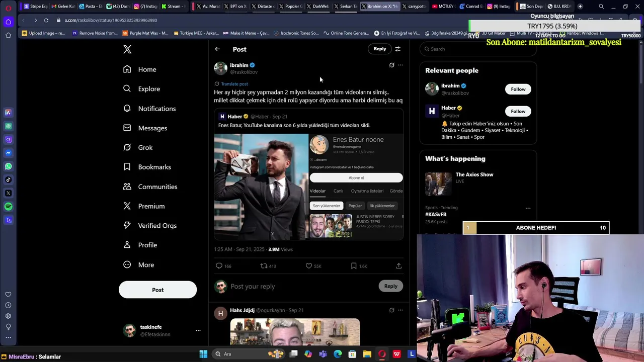Open Profile in X sidebar

(140, 245)
